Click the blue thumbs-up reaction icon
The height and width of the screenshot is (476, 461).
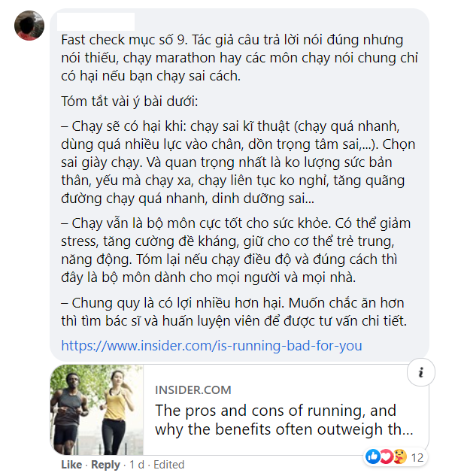pyautogui.click(x=373, y=456)
